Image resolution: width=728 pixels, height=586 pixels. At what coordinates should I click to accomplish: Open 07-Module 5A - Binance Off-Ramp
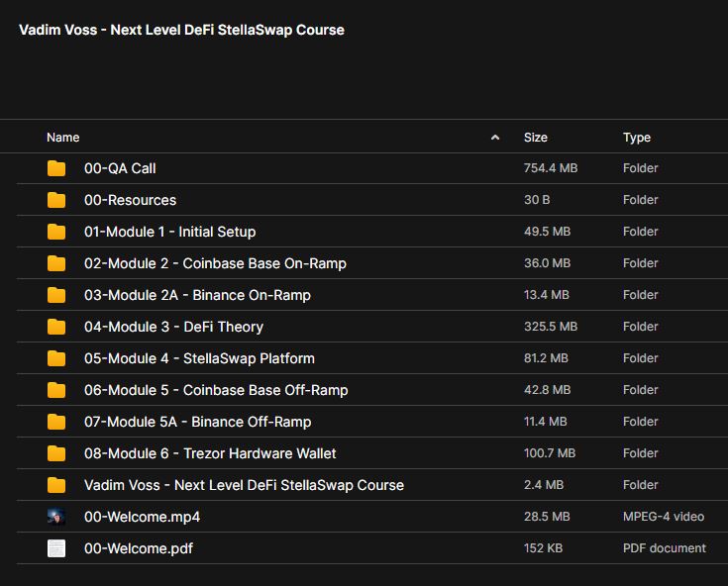click(198, 422)
